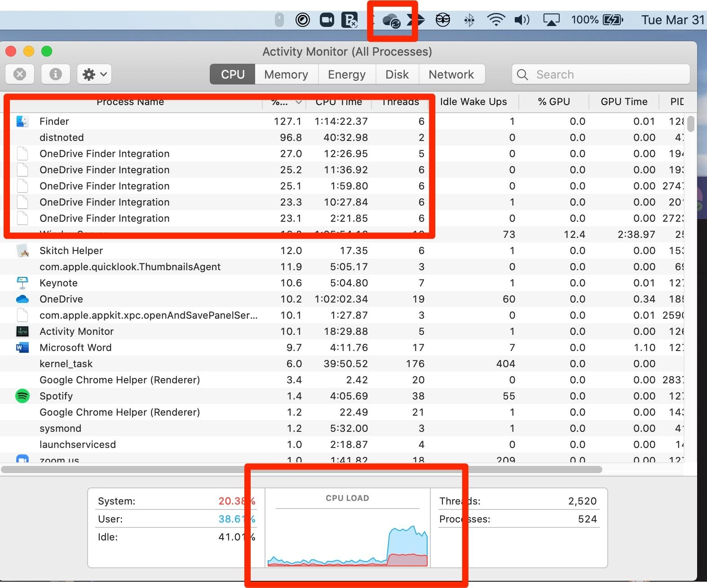Select Google Chrome Helper (Renderer) using 3.4% CPU
The width and height of the screenshot is (707, 588).
[342, 380]
